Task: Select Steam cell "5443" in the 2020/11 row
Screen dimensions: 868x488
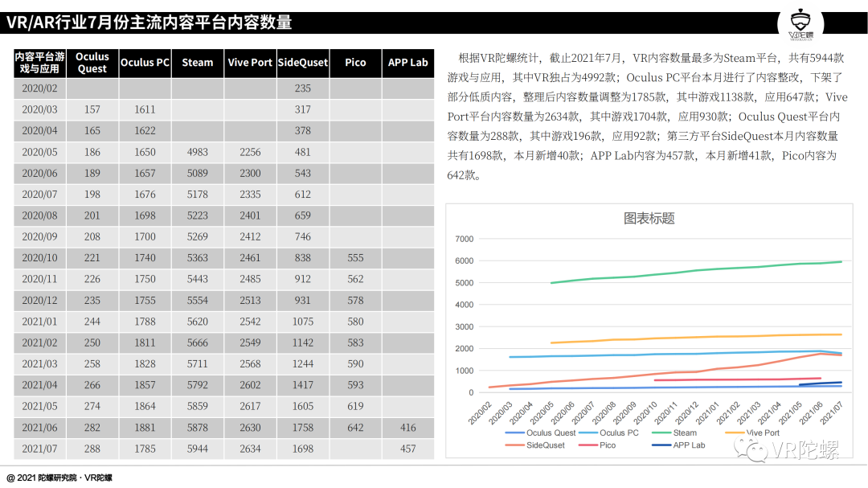Action: (198, 279)
